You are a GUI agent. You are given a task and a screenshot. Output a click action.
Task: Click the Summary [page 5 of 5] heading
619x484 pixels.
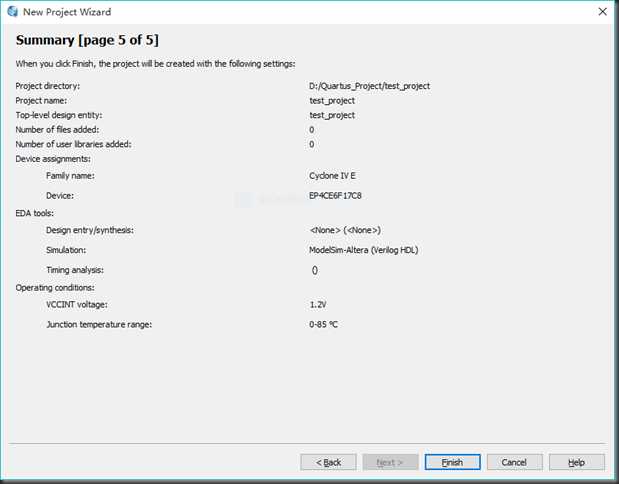(87, 40)
